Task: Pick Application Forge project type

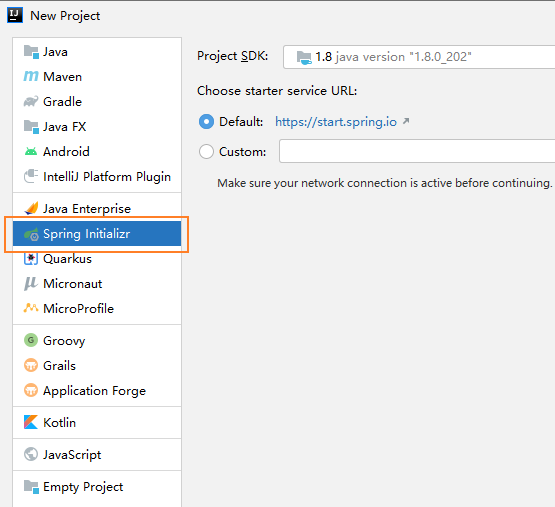Action: (97, 391)
